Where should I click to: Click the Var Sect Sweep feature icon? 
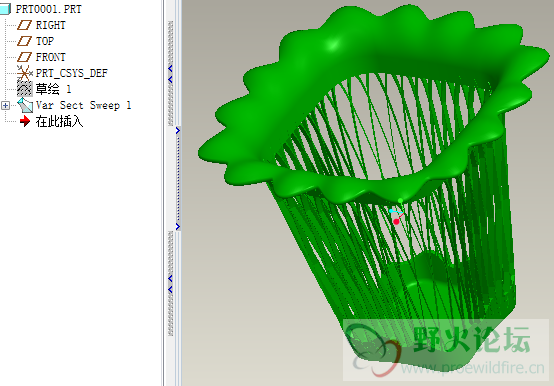coord(25,105)
